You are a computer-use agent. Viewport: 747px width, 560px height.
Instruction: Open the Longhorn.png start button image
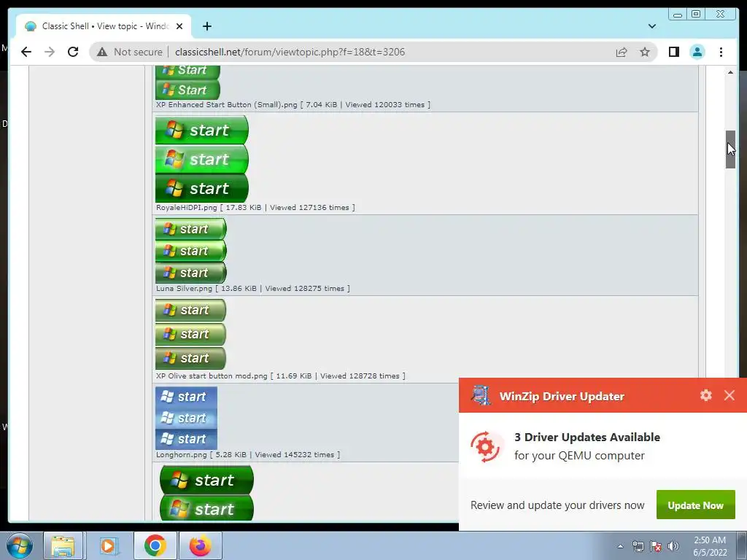point(186,418)
